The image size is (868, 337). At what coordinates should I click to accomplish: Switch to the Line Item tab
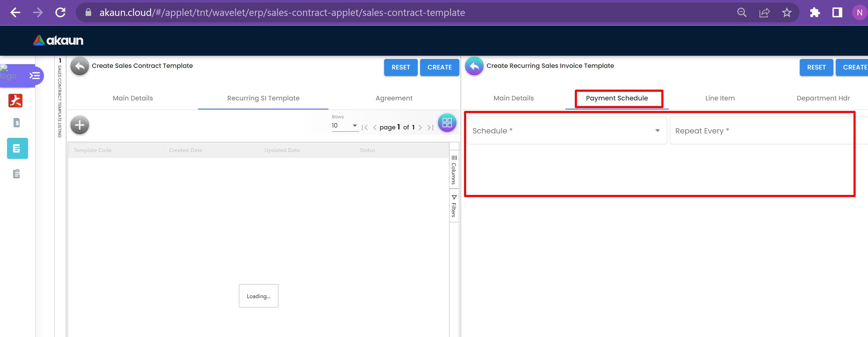click(x=720, y=98)
